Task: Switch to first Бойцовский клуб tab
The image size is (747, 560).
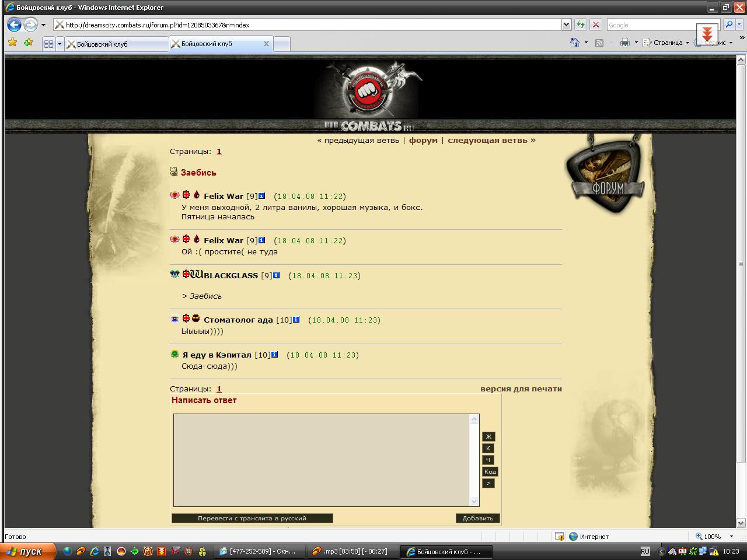Action: click(x=116, y=44)
